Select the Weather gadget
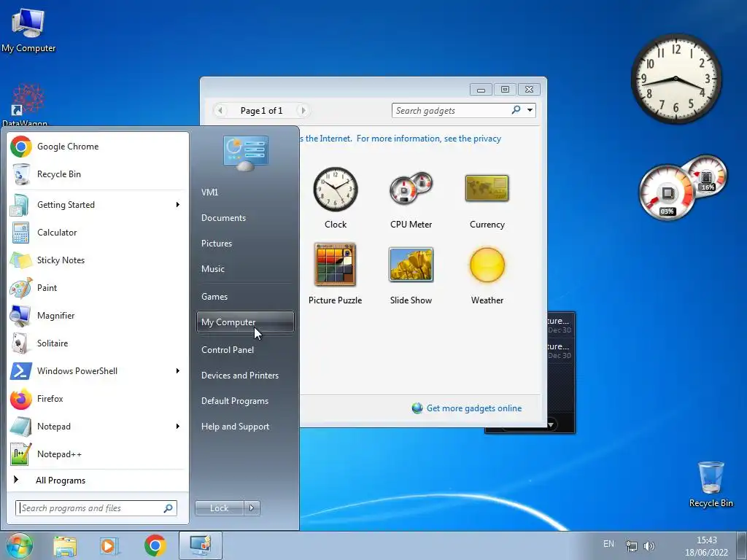This screenshot has width=747, height=560. 487,274
